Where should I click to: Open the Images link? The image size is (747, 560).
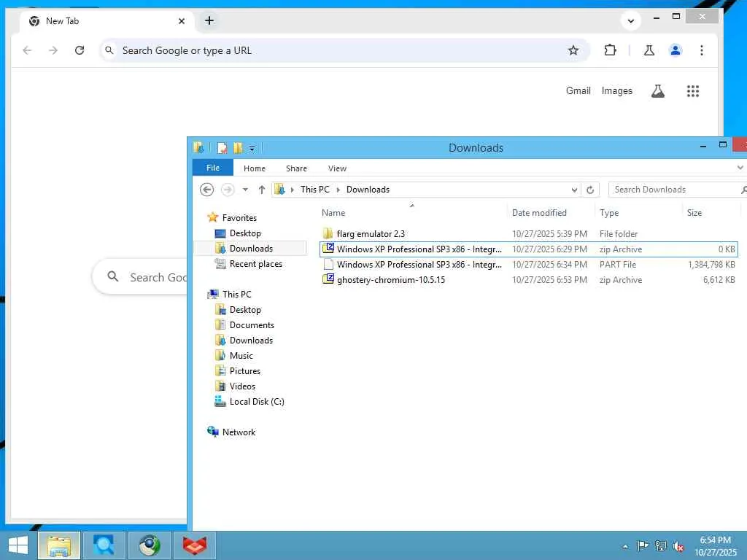coord(617,91)
